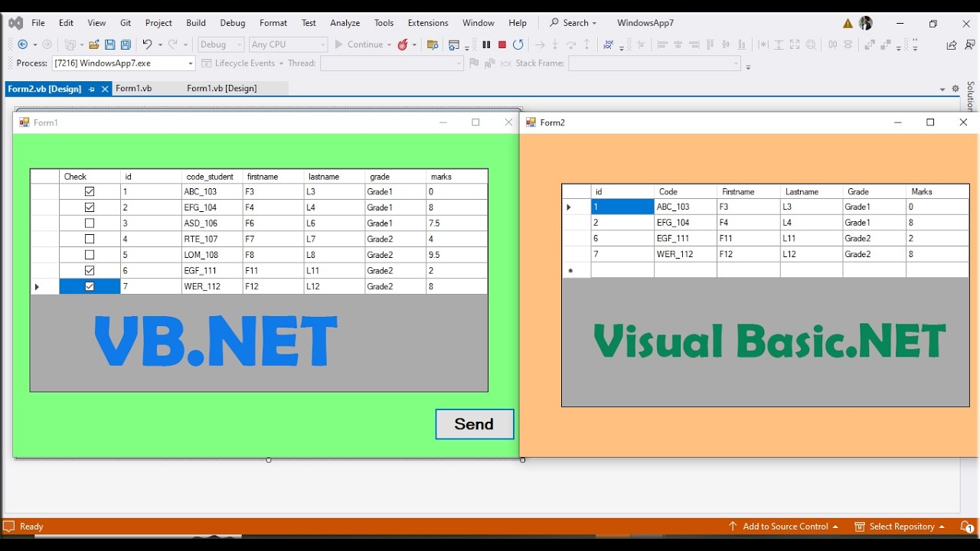
Task: Open the Format menu
Action: [273, 23]
